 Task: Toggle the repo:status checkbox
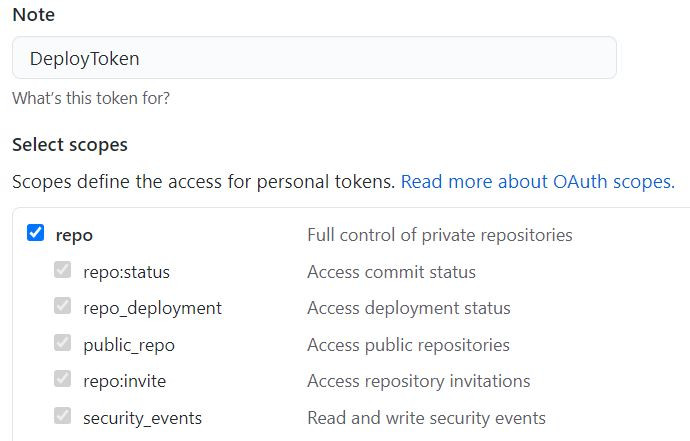(x=63, y=271)
